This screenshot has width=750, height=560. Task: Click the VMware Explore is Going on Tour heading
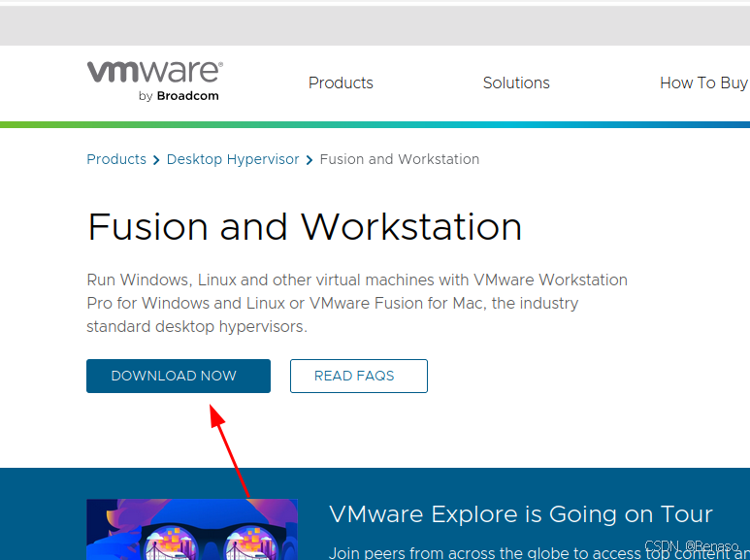click(521, 514)
